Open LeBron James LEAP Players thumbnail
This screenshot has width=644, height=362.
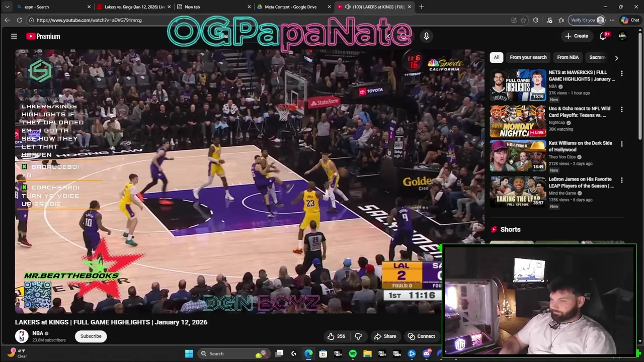(x=518, y=192)
